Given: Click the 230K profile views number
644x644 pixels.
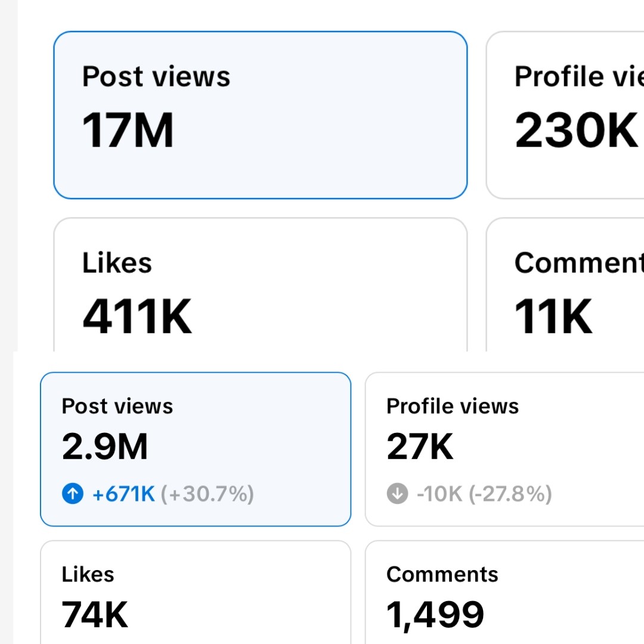Looking at the screenshot, I should tap(576, 130).
